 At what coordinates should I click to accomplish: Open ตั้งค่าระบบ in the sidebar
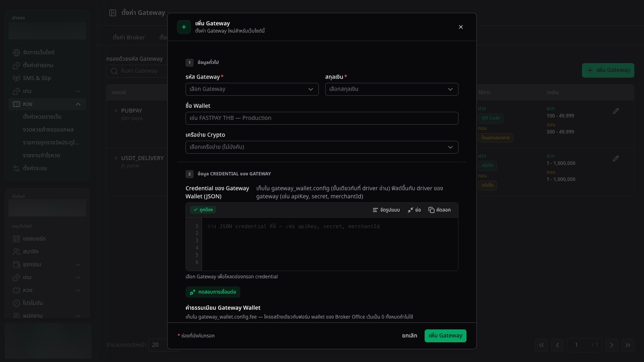47,168
